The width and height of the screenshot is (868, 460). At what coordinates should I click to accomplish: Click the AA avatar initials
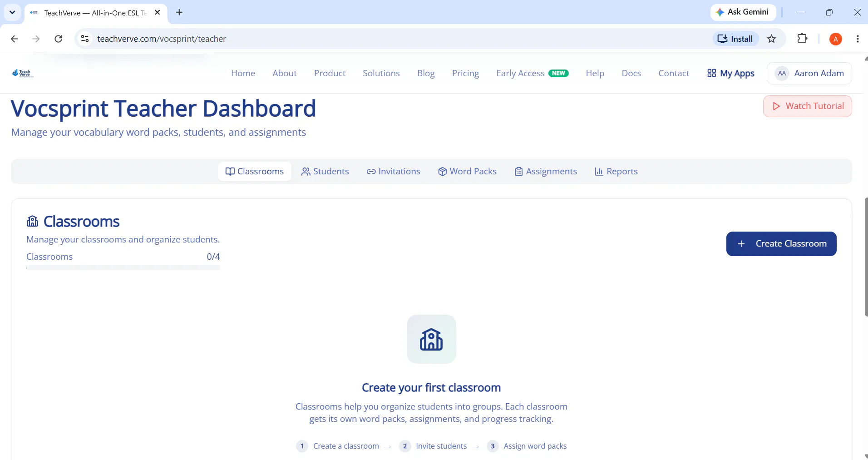pyautogui.click(x=782, y=73)
